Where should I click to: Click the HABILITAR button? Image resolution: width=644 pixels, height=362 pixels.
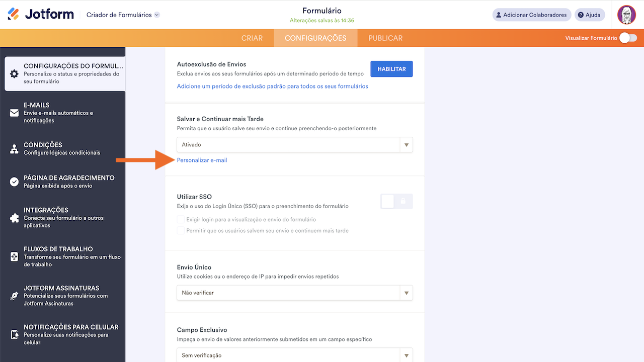[391, 69]
